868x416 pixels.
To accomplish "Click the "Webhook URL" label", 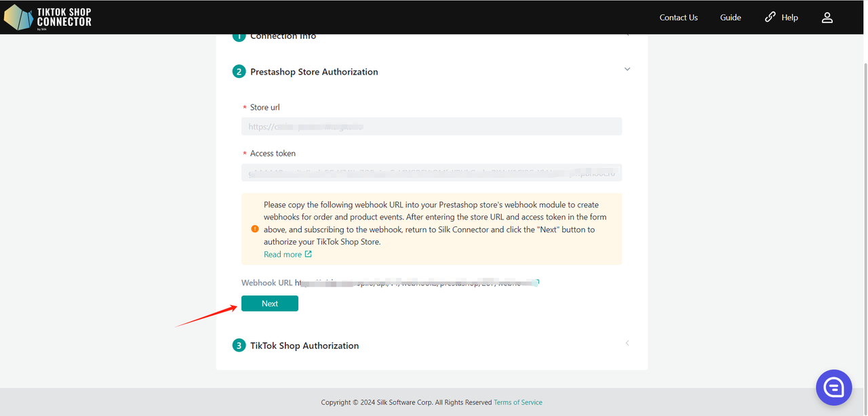I will (267, 283).
